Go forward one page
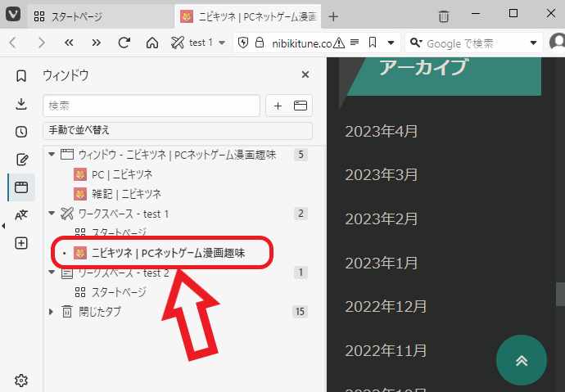 pos(42,43)
